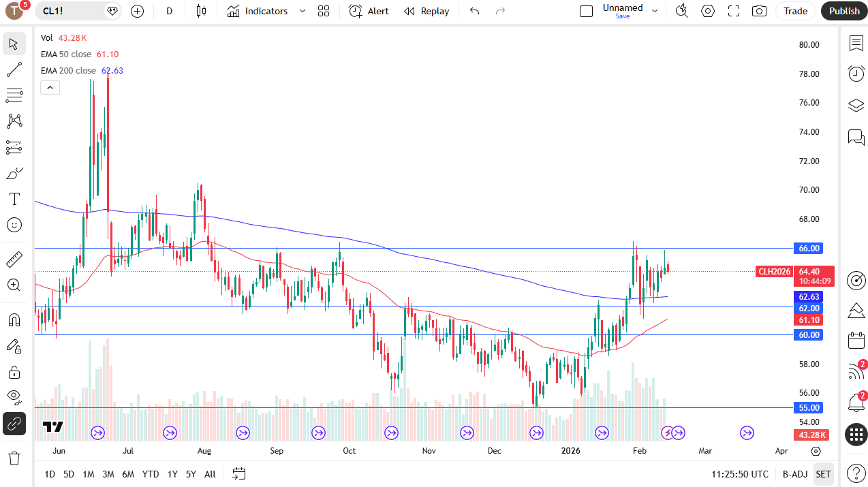The width and height of the screenshot is (868, 487).
Task: Open the watchlist panel icon
Action: (856, 44)
